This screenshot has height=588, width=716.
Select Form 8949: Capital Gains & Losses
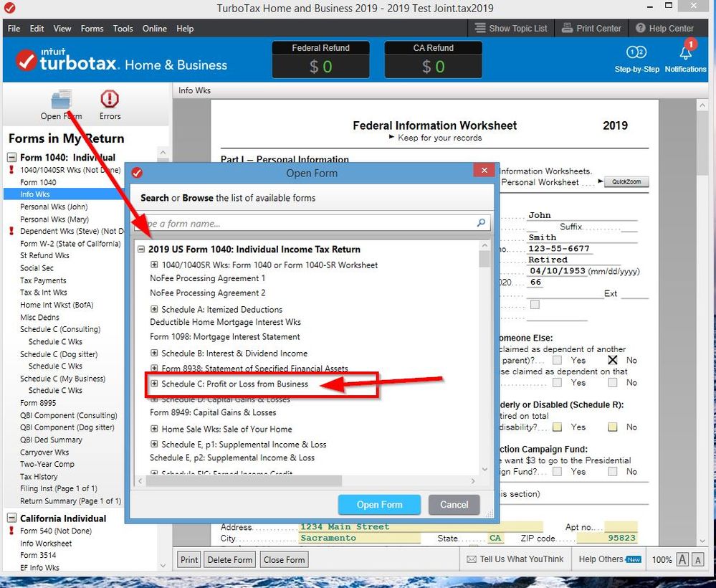[213, 412]
